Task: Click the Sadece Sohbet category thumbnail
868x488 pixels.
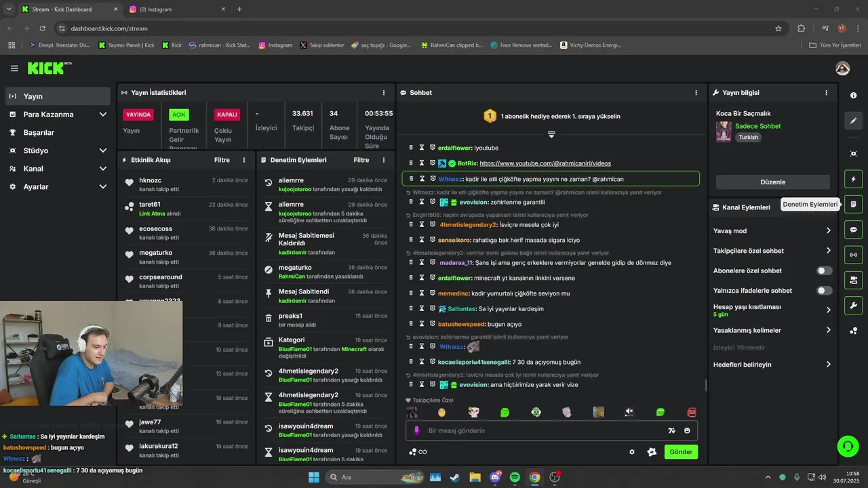Action: coord(724,131)
